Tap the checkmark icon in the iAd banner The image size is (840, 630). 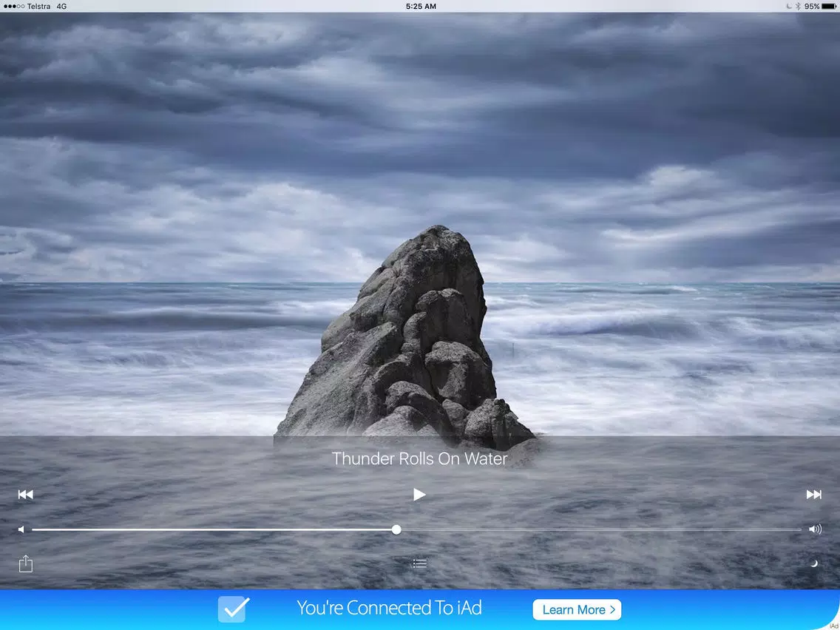point(234,609)
